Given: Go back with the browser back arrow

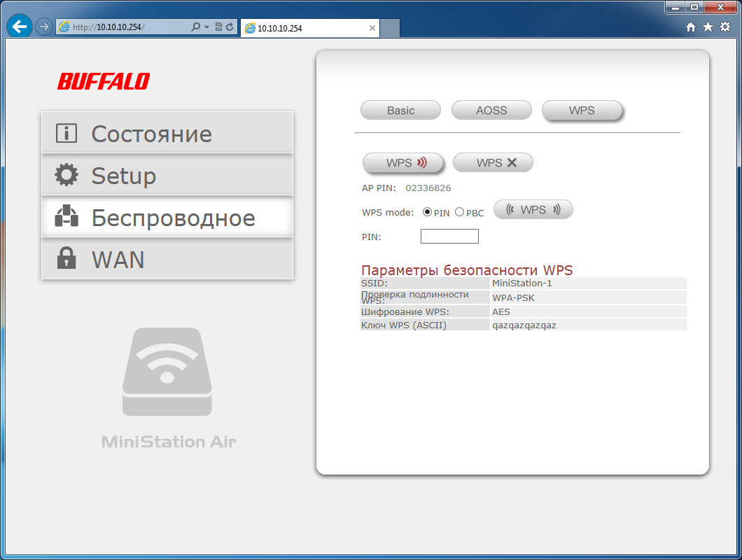Looking at the screenshot, I should (20, 27).
